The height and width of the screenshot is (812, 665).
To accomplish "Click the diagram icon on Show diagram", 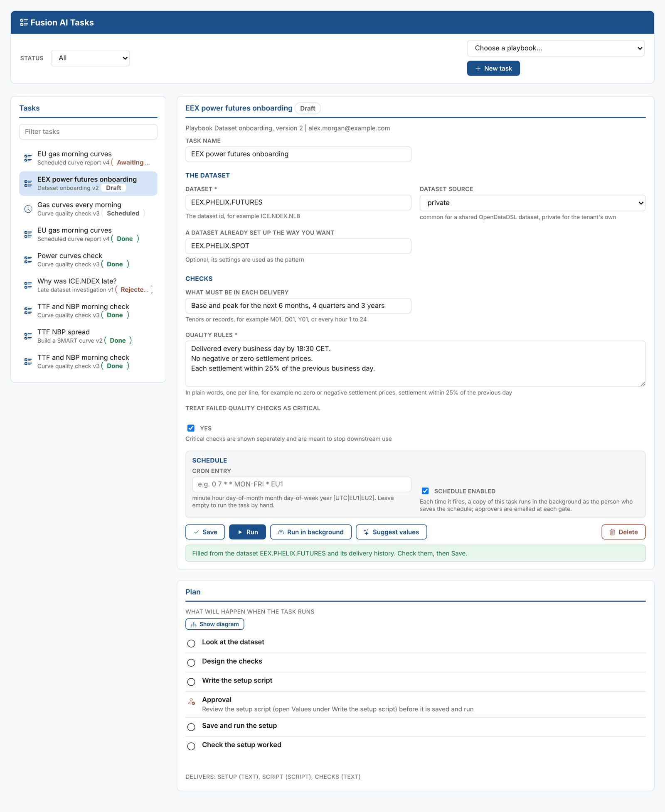I will pos(194,624).
